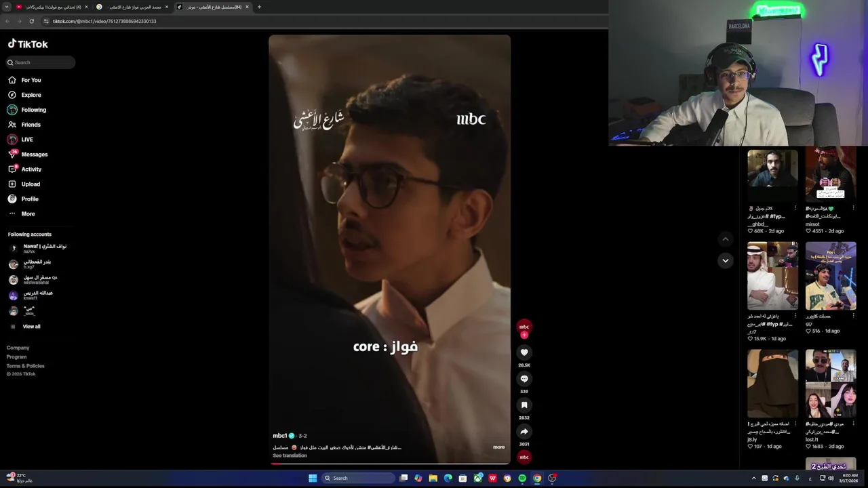The height and width of the screenshot is (488, 868).
Task: Open the tab search dropdown arrow
Action: click(x=7, y=7)
